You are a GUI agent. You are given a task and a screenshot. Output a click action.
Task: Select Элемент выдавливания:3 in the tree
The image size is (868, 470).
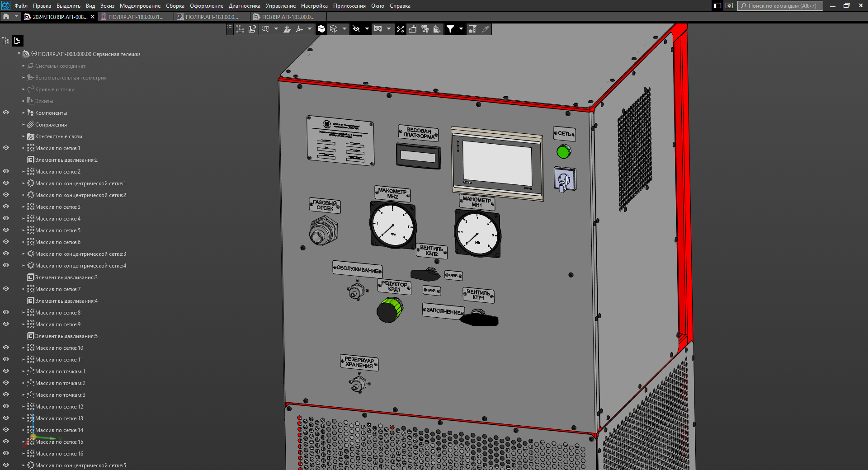coord(66,277)
